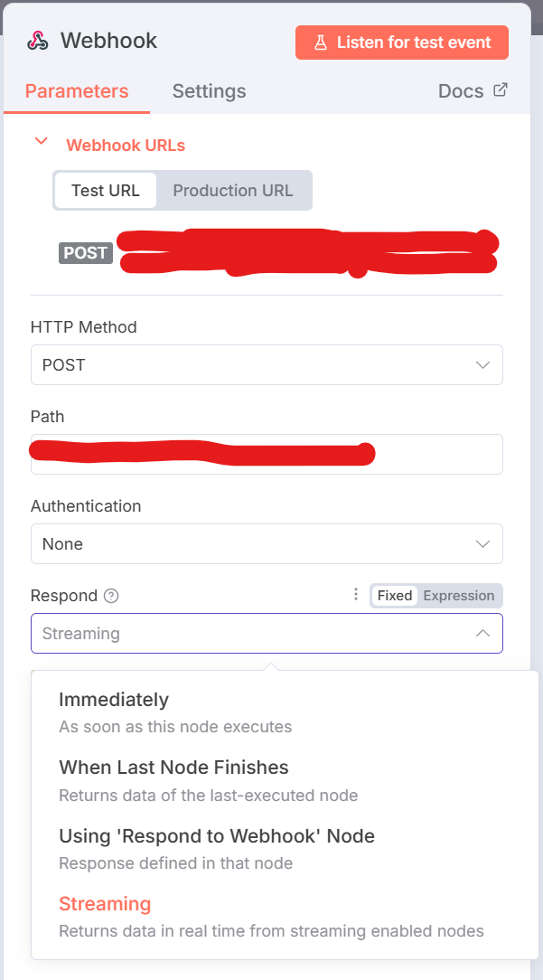Set Respond field to Expression mode
The width and height of the screenshot is (543, 980).
click(x=459, y=596)
